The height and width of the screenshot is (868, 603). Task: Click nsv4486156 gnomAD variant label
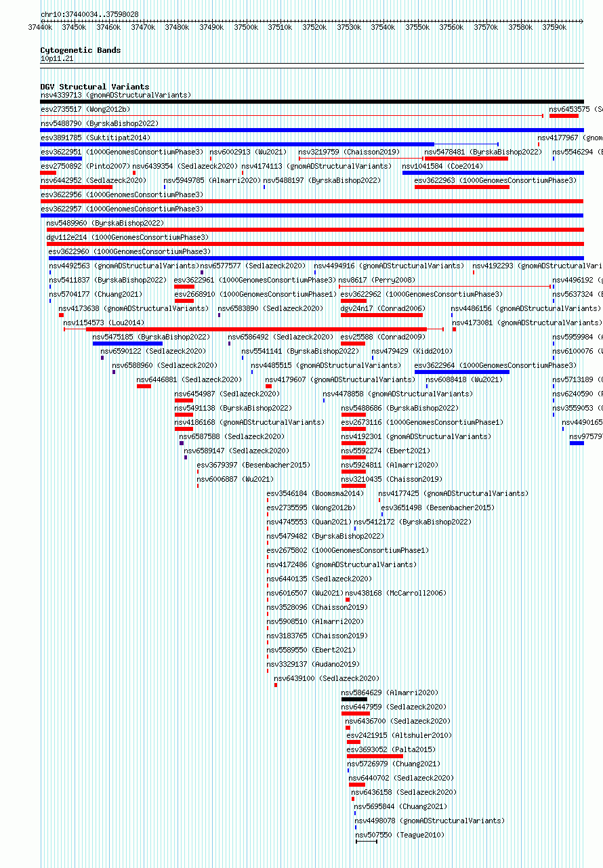click(526, 308)
